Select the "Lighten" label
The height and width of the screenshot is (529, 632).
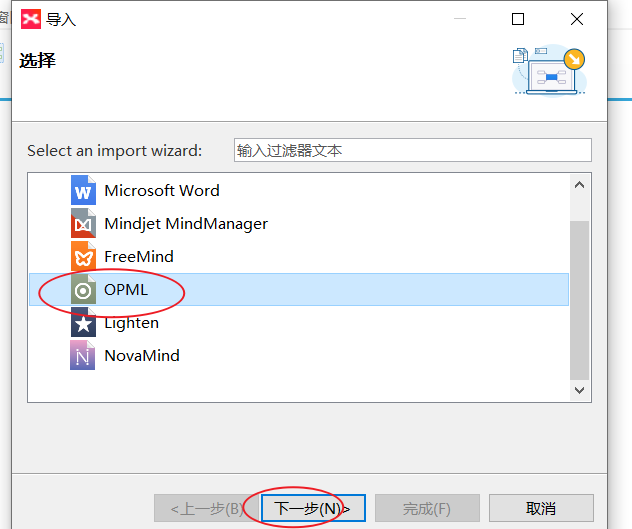(x=131, y=323)
